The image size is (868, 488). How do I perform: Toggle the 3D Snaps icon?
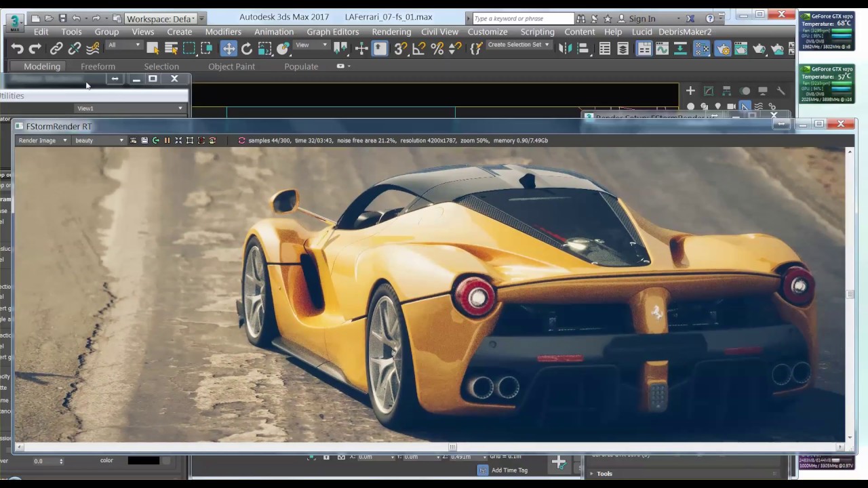401,48
